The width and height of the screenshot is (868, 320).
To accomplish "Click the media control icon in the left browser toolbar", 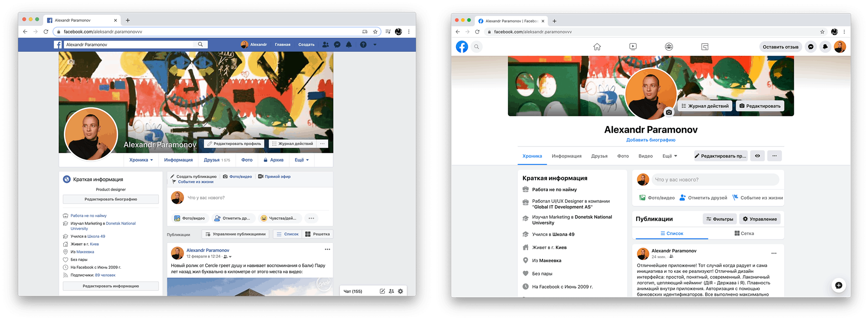I will [x=388, y=32].
